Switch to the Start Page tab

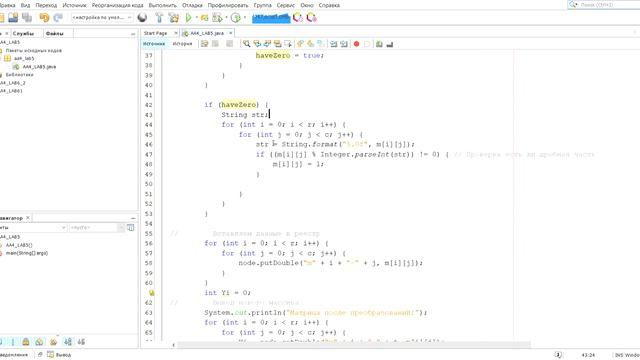pyautogui.click(x=156, y=33)
